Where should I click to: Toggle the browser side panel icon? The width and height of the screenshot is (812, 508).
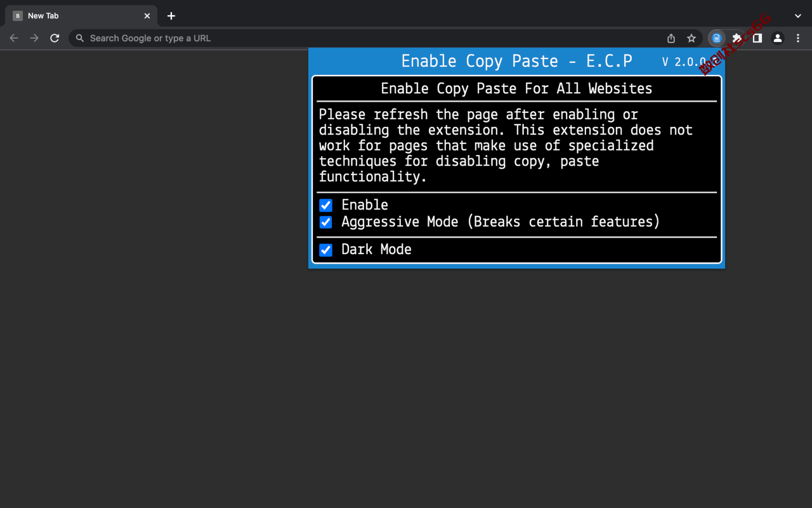coord(757,38)
